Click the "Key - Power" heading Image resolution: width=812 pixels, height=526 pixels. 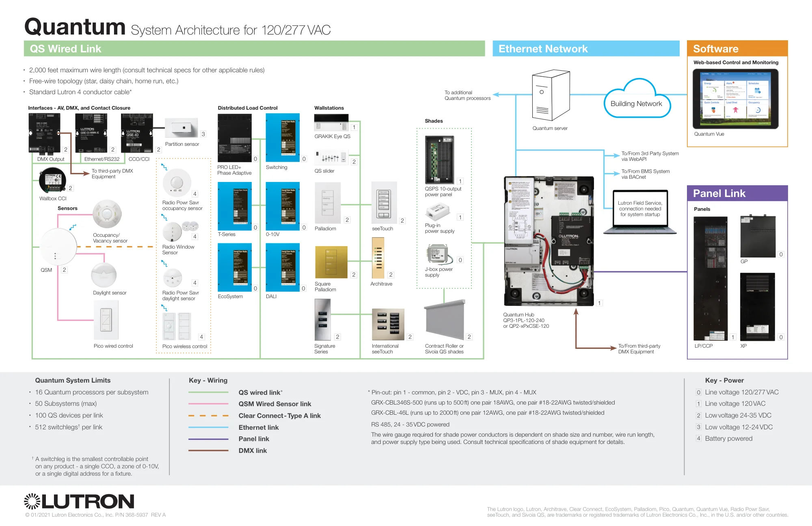point(724,380)
